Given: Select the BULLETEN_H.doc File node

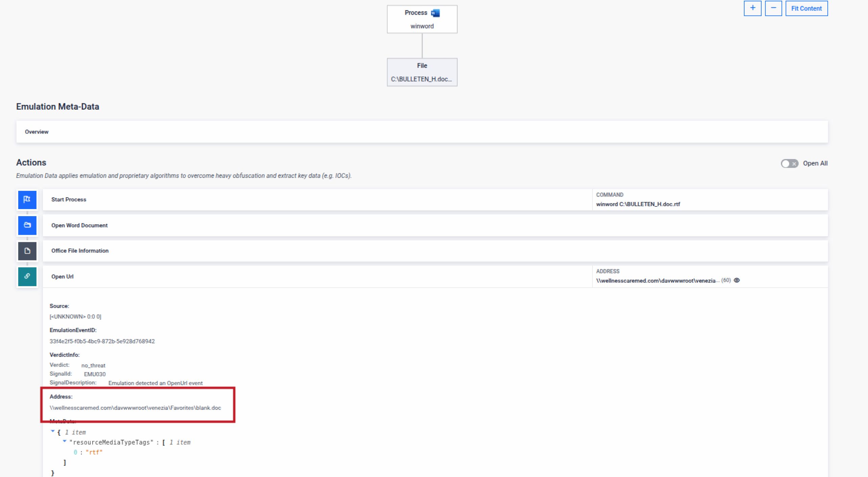Looking at the screenshot, I should pos(422,72).
